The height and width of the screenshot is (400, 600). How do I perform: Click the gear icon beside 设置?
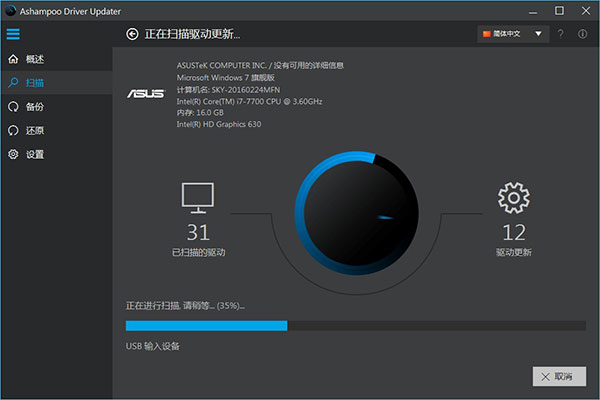point(13,154)
